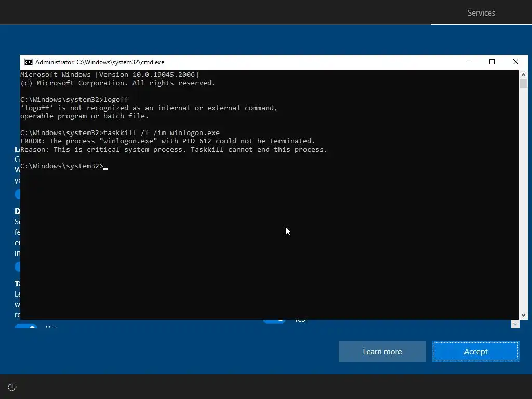Click the line 'Microsoft Windows [Version 10.0.19045.2006]'

tap(110, 75)
